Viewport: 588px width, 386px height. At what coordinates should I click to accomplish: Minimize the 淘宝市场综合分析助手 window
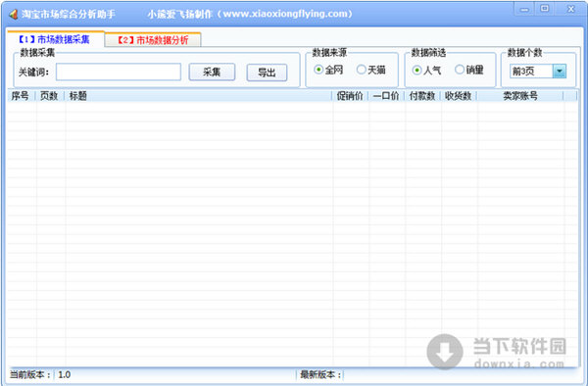click(x=524, y=9)
